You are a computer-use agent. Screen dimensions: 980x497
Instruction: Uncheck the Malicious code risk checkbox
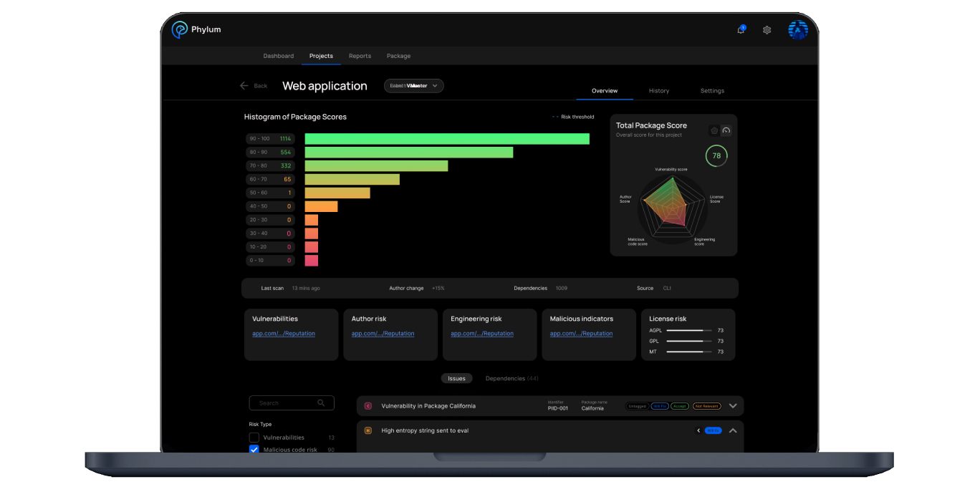point(254,450)
